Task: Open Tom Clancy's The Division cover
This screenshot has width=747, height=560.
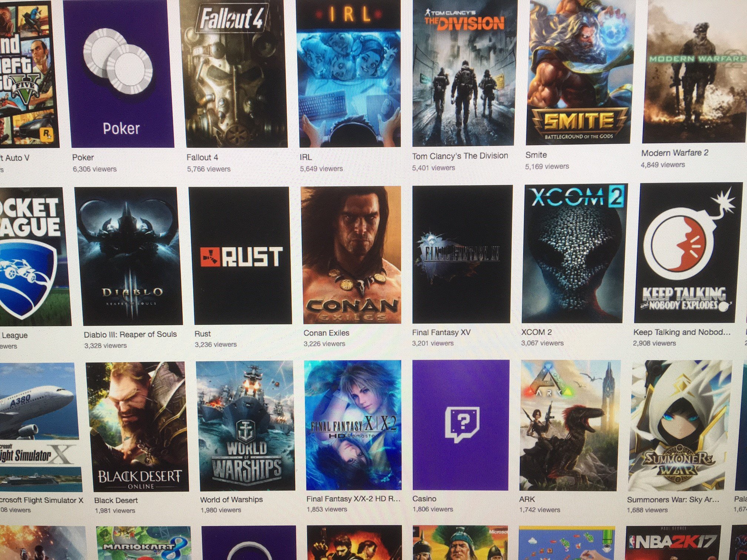Action: pos(463,74)
